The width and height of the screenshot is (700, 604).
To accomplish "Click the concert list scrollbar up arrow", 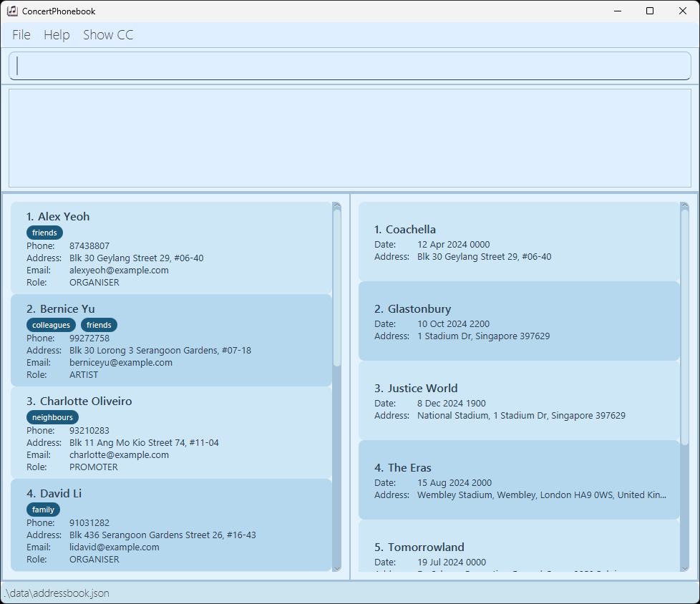I will click(x=685, y=206).
